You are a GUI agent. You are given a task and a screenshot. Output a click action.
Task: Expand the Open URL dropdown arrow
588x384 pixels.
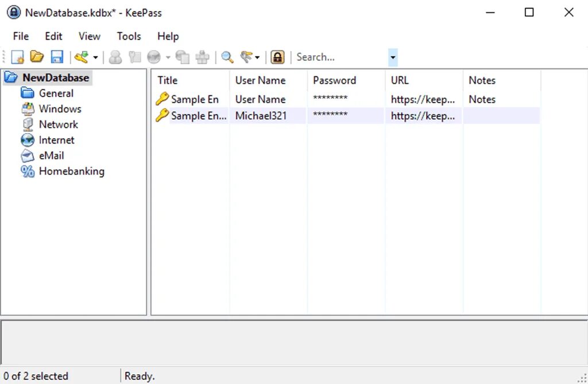click(x=168, y=57)
